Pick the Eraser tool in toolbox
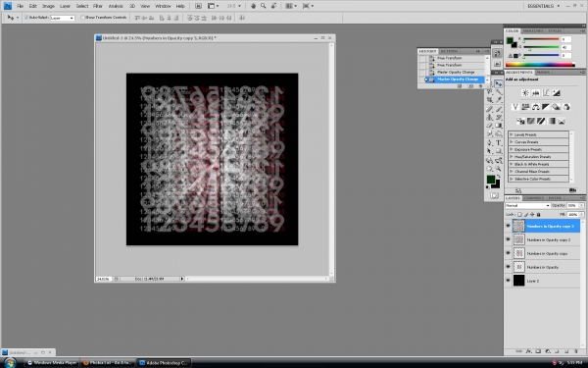Screen dimensions: 588x368 pyautogui.click(x=490, y=126)
